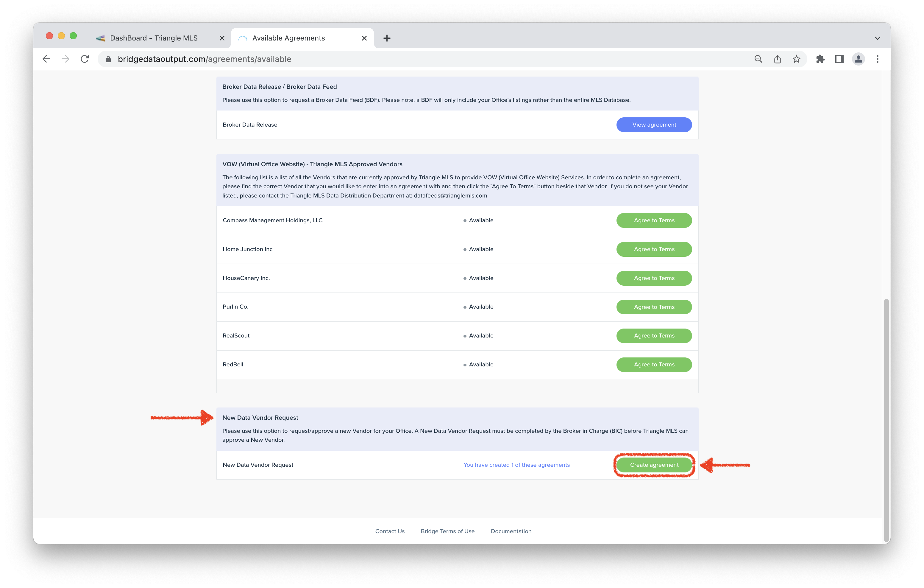The width and height of the screenshot is (924, 588).
Task: Agree to Terms for HouseCanary Inc.
Action: click(x=654, y=278)
